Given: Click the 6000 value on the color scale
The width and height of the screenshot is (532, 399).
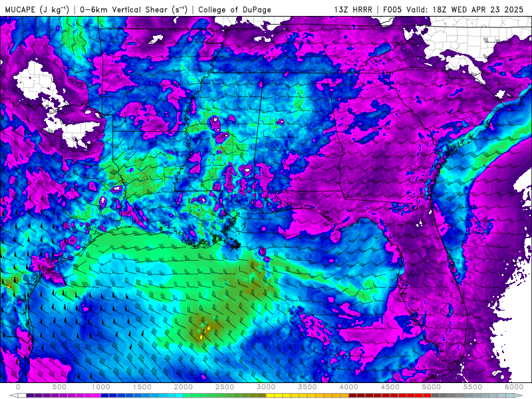Looking at the screenshot, I should coord(514,387).
